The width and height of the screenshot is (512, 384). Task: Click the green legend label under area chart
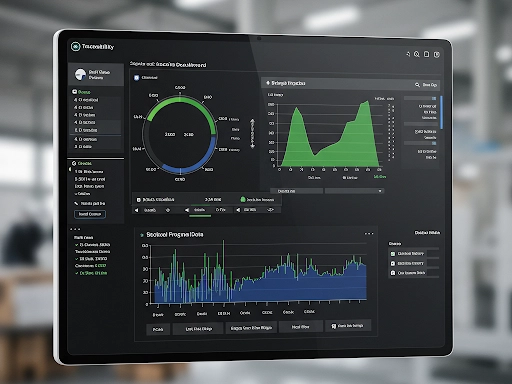pos(380,177)
